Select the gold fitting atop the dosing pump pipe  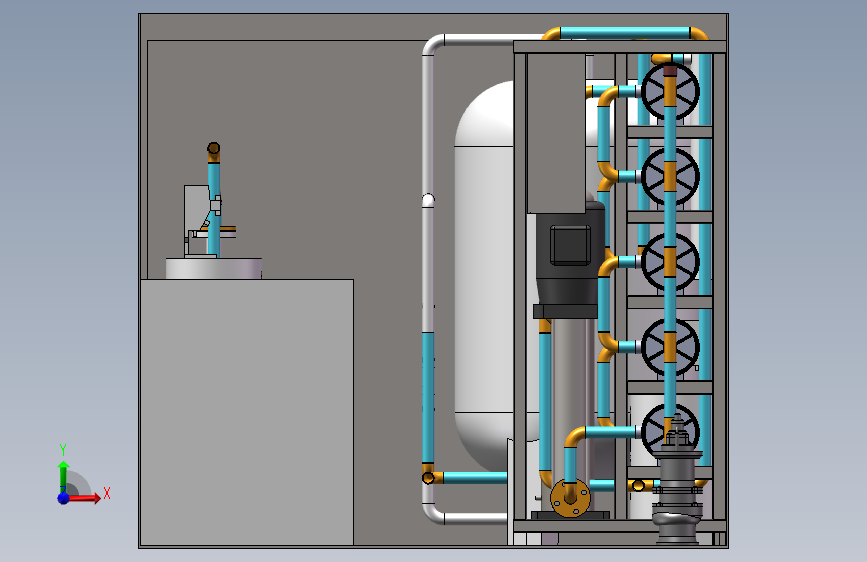click(x=213, y=152)
